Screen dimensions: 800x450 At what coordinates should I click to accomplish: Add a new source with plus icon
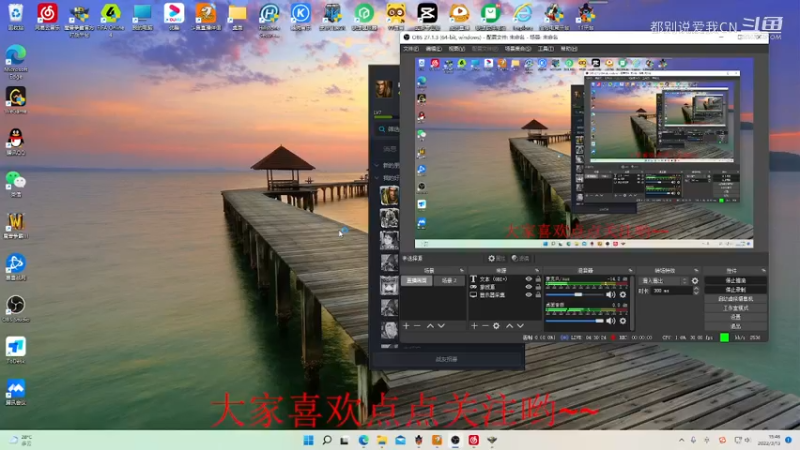coord(474,326)
